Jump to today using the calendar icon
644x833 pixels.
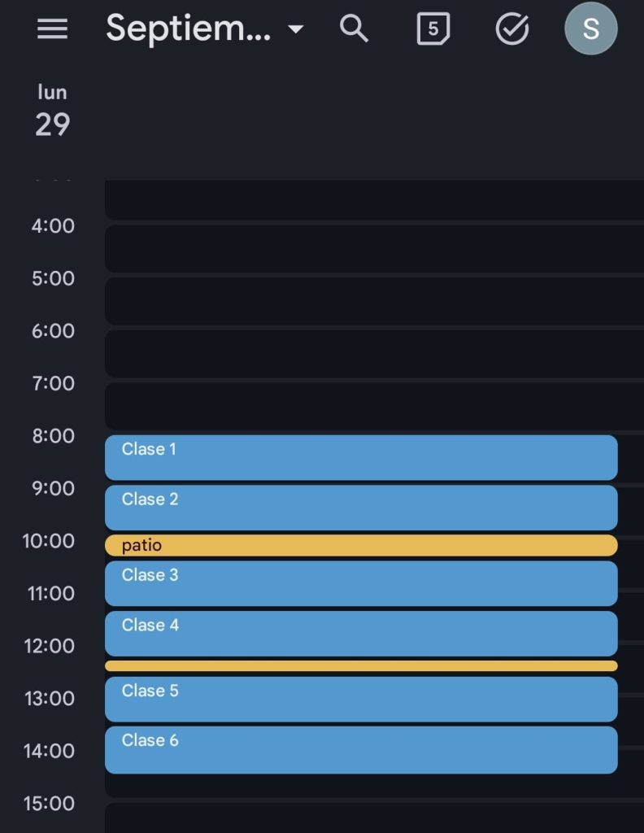433,29
